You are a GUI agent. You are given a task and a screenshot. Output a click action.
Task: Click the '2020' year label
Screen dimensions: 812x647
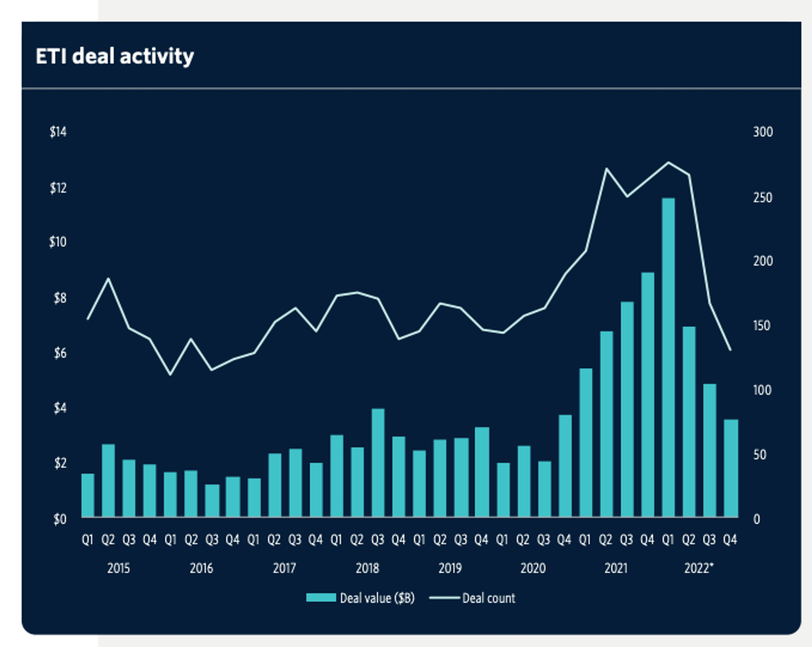(533, 568)
